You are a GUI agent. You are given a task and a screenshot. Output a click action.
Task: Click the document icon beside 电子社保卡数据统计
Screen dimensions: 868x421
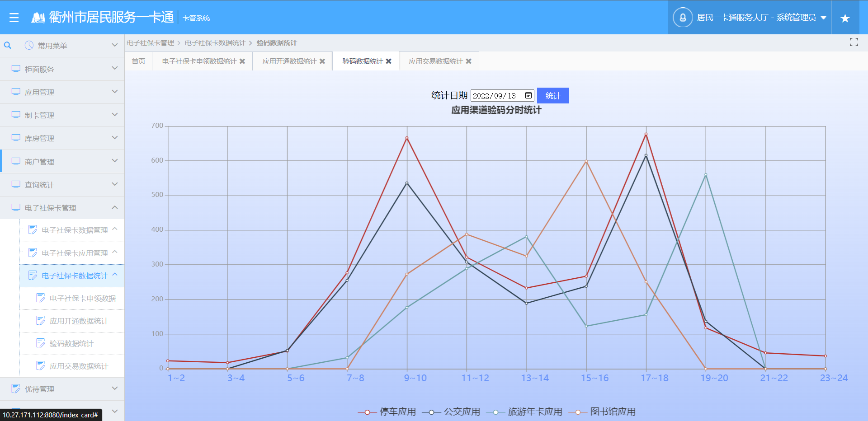click(x=33, y=275)
